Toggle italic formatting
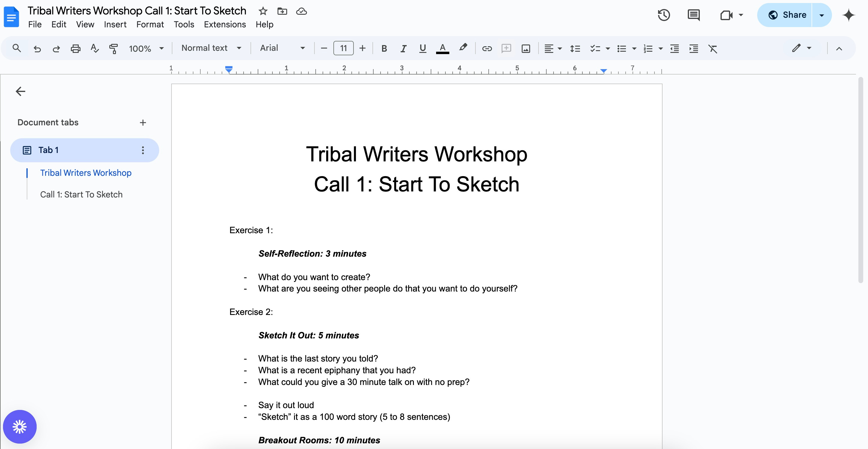This screenshot has width=868, height=449. click(x=403, y=49)
